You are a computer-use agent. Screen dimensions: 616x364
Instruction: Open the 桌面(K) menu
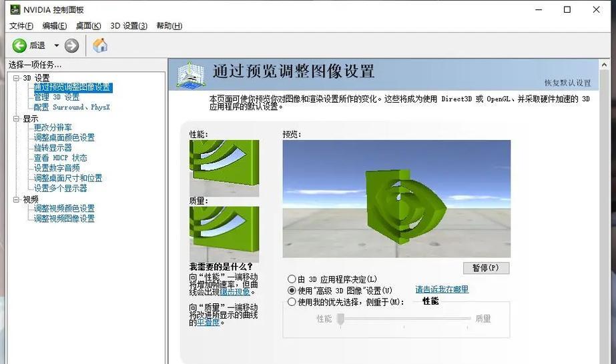[88, 26]
